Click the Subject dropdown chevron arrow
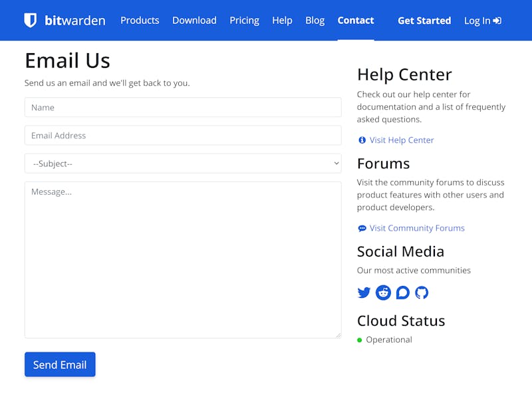This screenshot has height=399, width=532. (x=336, y=163)
